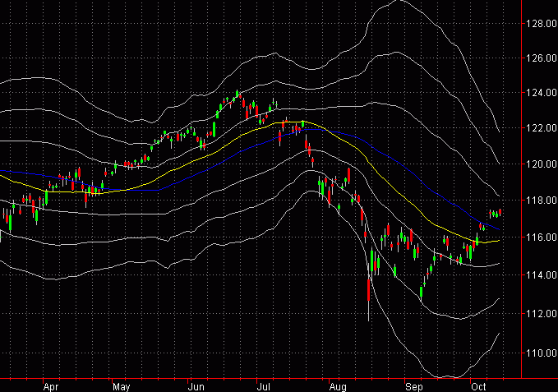Select the Aug label on time axis
Screen dimensions: 558x392
pyautogui.click(x=338, y=387)
